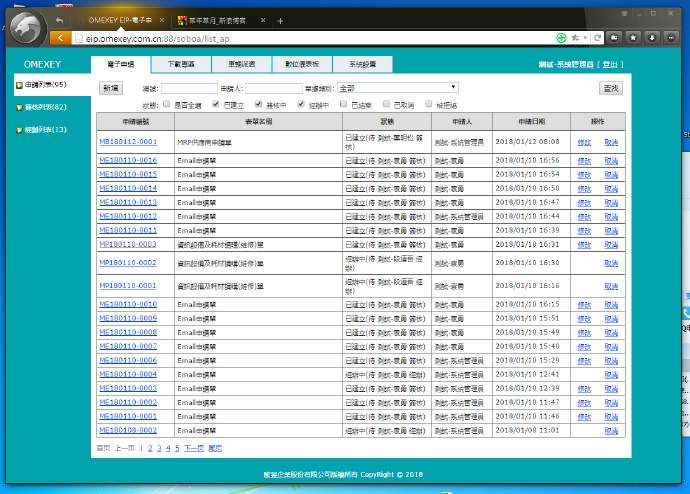Open application MP180110-0003
The image size is (690, 494).
coord(128,244)
